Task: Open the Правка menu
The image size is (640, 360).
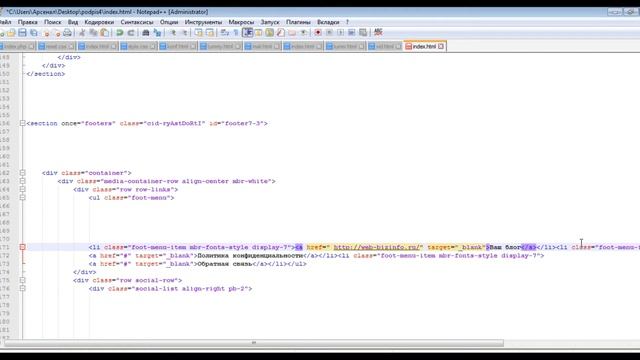Action: tap(27, 22)
